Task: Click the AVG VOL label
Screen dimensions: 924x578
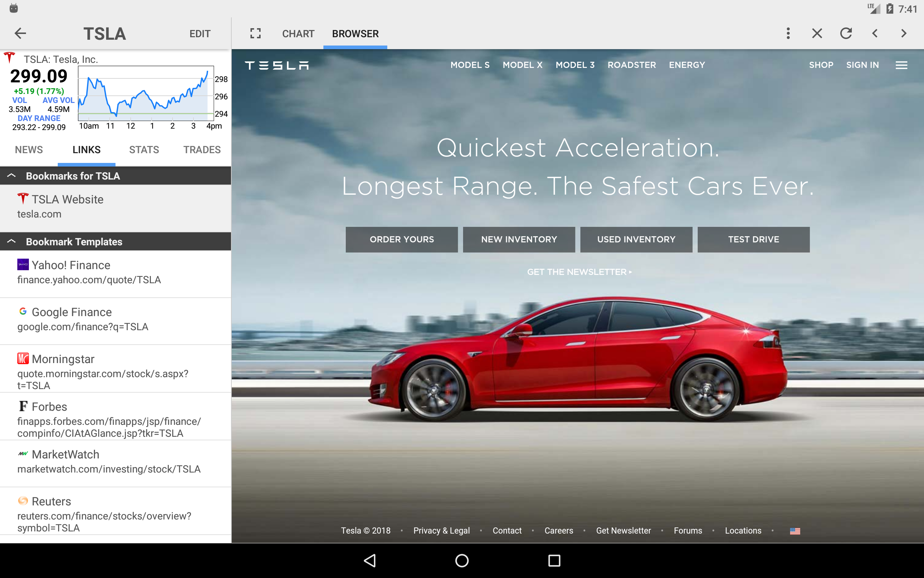Action: point(58,100)
